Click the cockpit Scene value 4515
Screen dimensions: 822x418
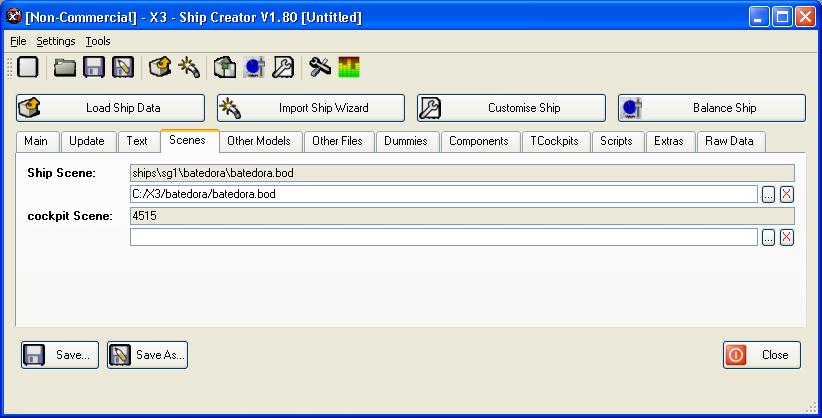[462, 216]
